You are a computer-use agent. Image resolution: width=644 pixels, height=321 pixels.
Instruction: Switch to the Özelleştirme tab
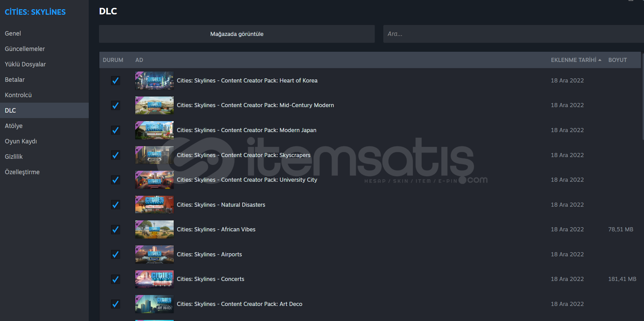44,172
